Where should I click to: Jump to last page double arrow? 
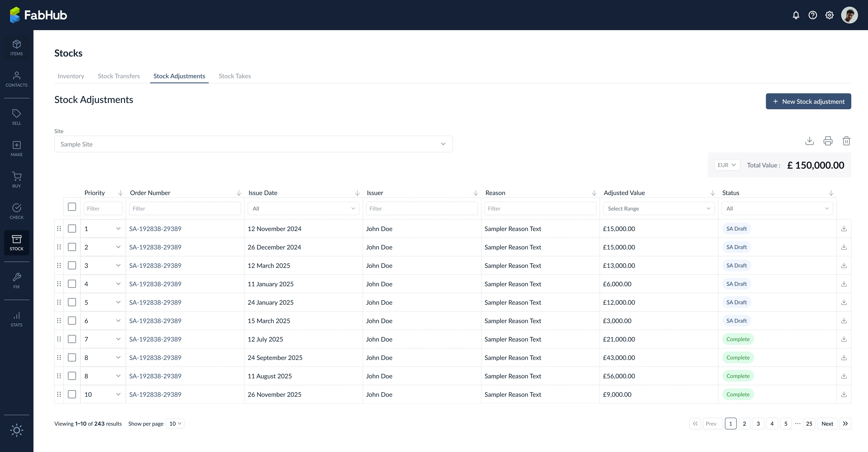click(x=845, y=424)
